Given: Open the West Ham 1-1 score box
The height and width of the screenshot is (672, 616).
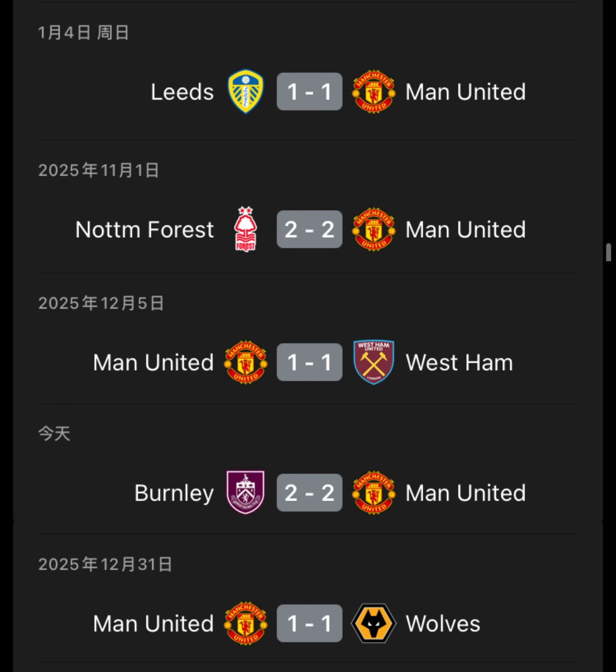Looking at the screenshot, I should 309,362.
